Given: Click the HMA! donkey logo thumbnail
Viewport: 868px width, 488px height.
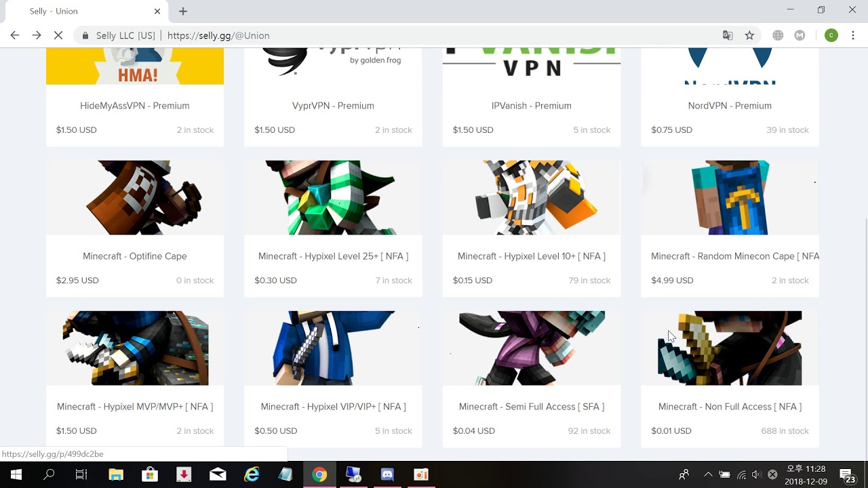Looking at the screenshot, I should pos(134,66).
